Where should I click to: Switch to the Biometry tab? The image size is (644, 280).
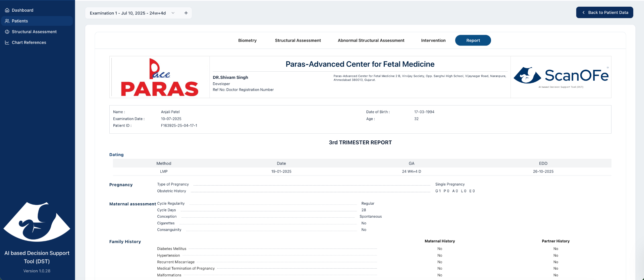tap(247, 41)
